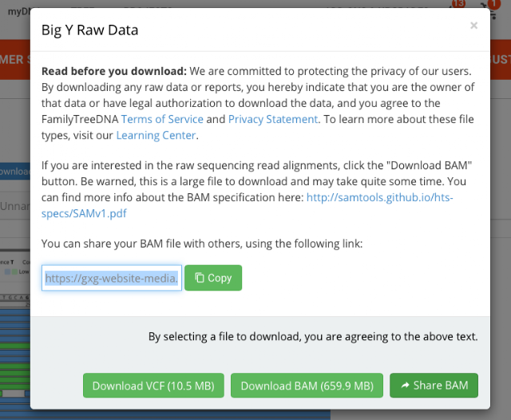Click the clipboard icon on Copy button

click(x=200, y=278)
